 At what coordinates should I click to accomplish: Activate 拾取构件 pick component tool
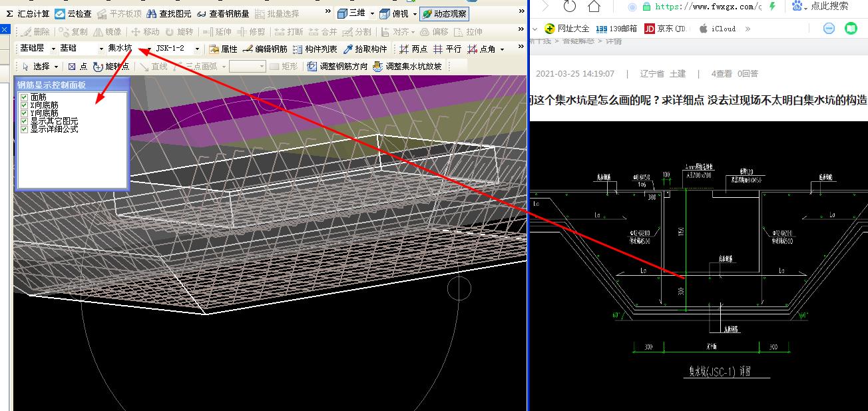pos(365,49)
